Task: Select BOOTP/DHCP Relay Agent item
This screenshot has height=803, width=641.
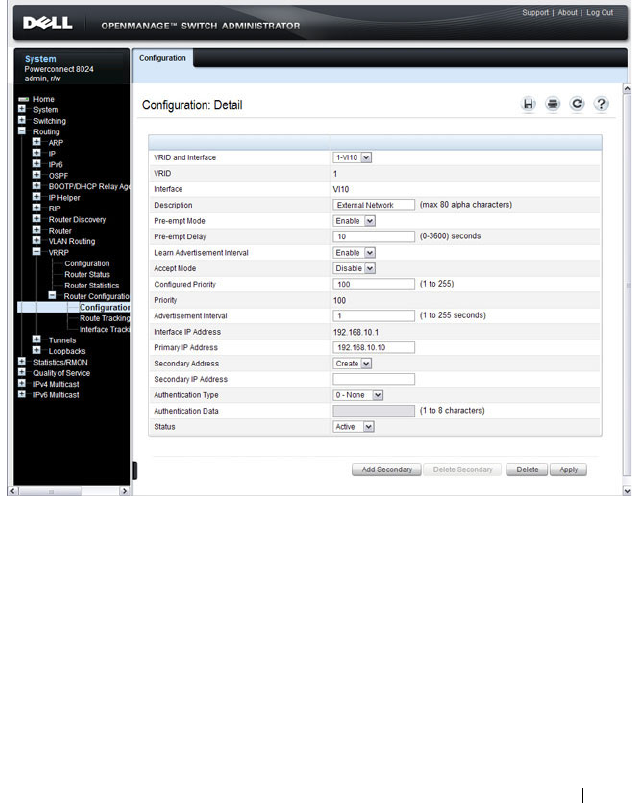Action: pos(89,186)
